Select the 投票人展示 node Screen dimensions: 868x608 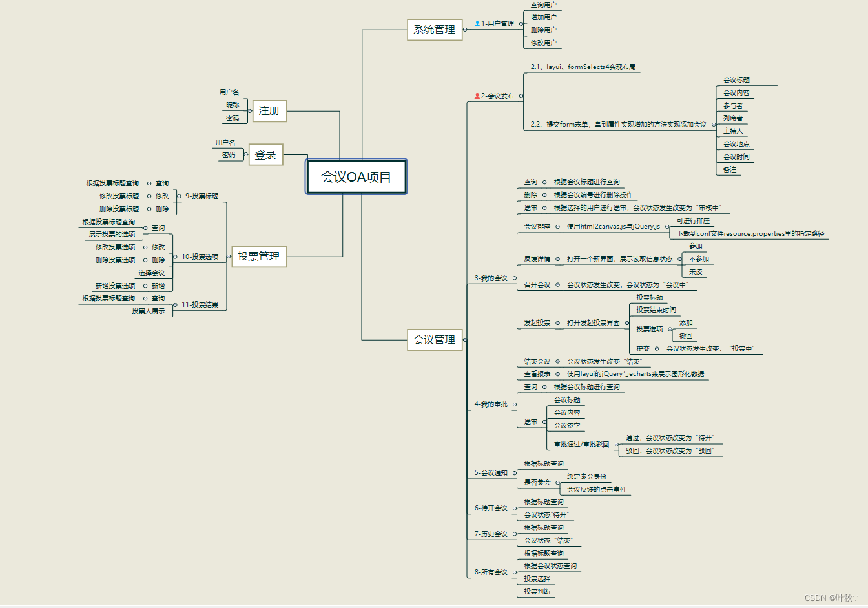point(148,311)
